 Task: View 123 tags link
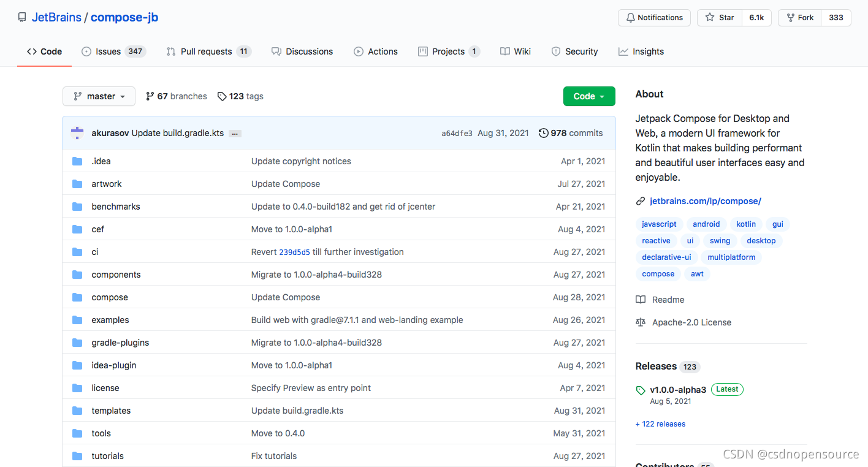click(240, 96)
